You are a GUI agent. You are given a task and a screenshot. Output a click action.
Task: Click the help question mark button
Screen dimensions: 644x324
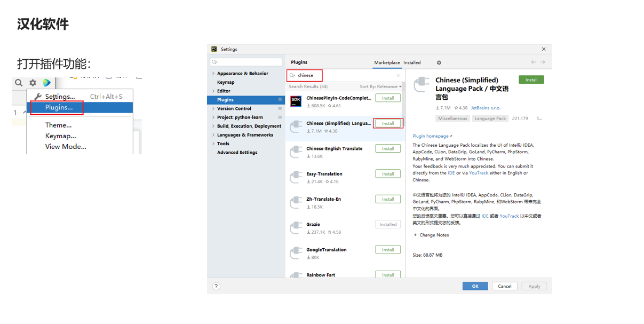216,286
